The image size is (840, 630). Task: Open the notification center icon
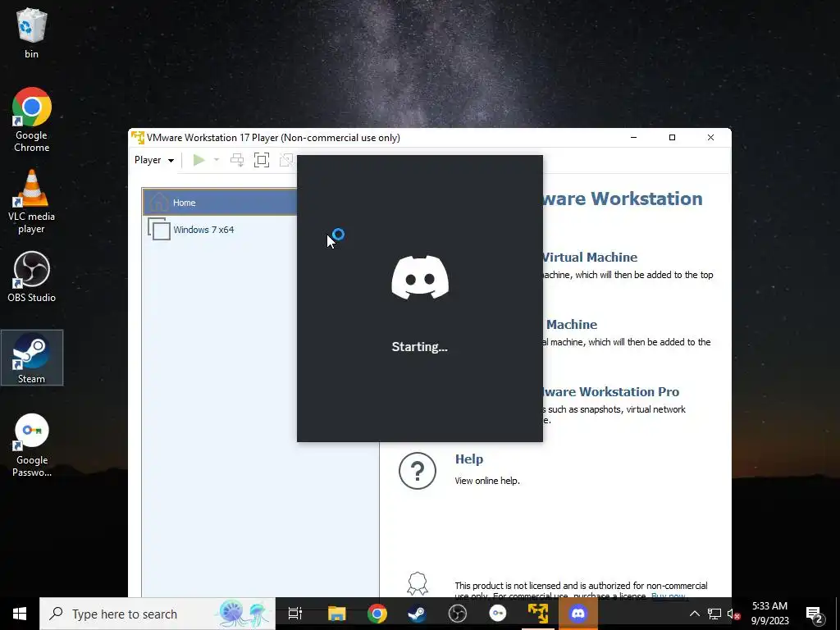coord(815,614)
